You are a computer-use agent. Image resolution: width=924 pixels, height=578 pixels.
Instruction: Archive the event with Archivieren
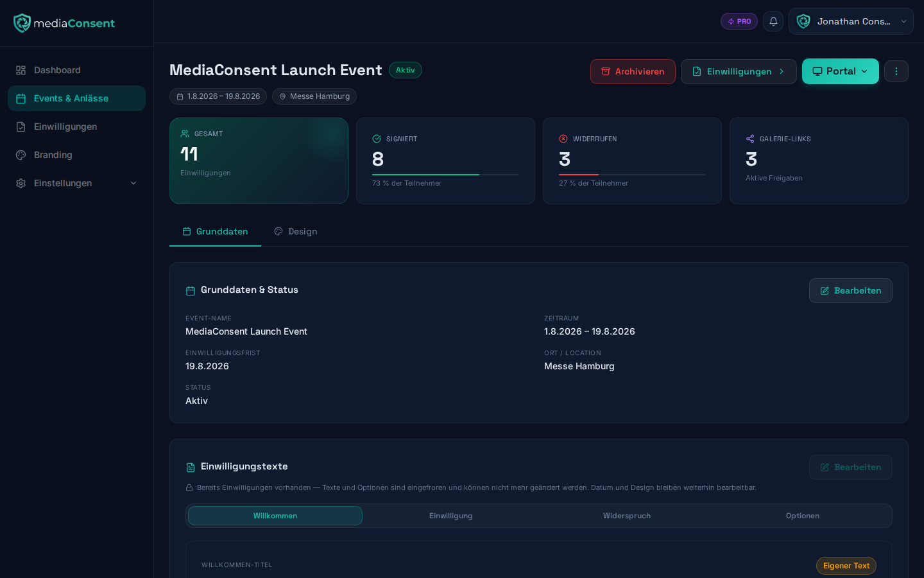click(633, 71)
